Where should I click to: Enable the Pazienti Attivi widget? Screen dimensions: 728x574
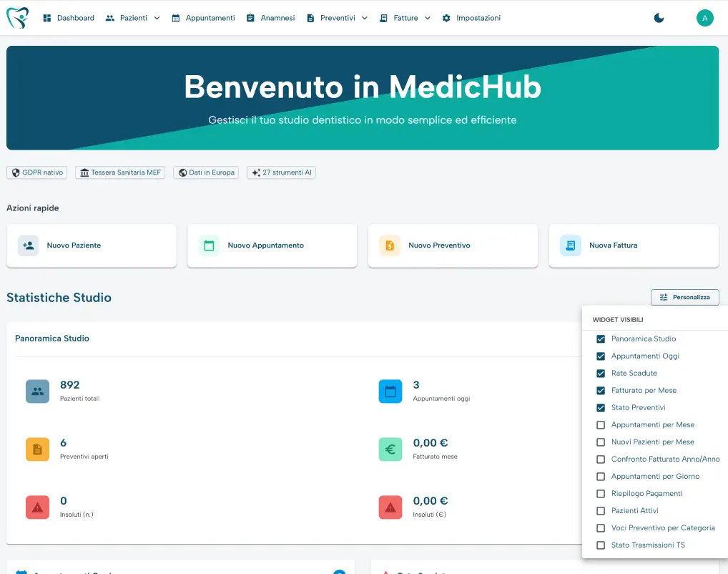[601, 511]
